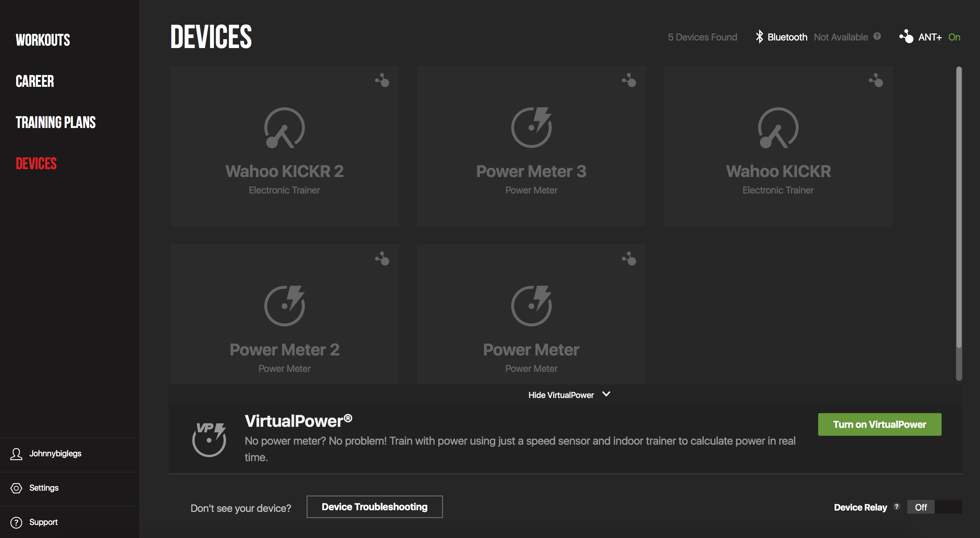Image resolution: width=980 pixels, height=538 pixels.
Task: Click ANT+ badge on Wahoo KICKR card
Action: click(x=876, y=80)
